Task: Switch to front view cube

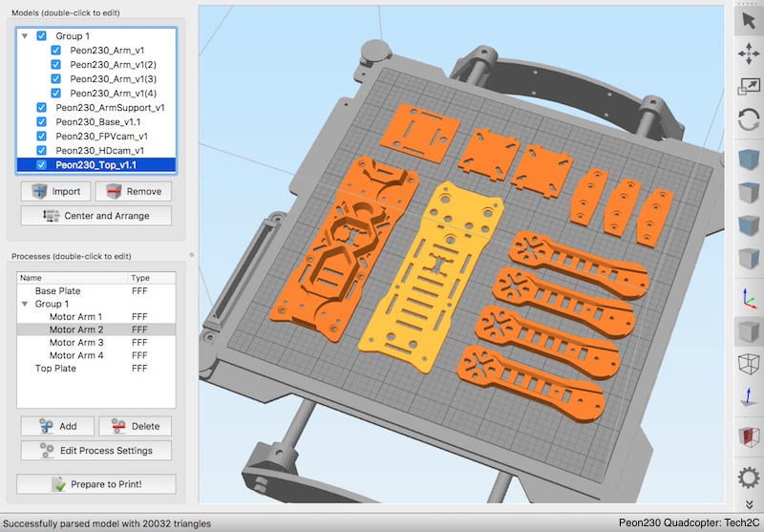Action: (x=749, y=225)
